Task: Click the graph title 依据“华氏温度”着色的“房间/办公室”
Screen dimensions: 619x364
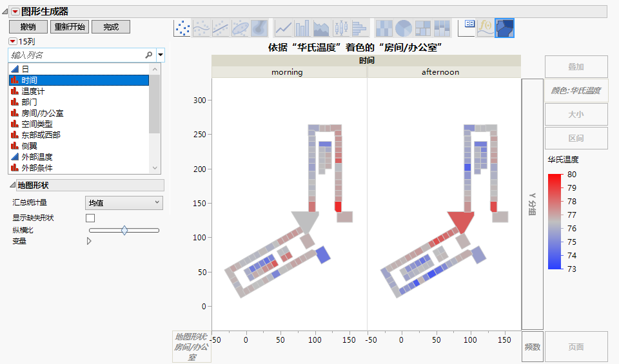Action: 355,48
